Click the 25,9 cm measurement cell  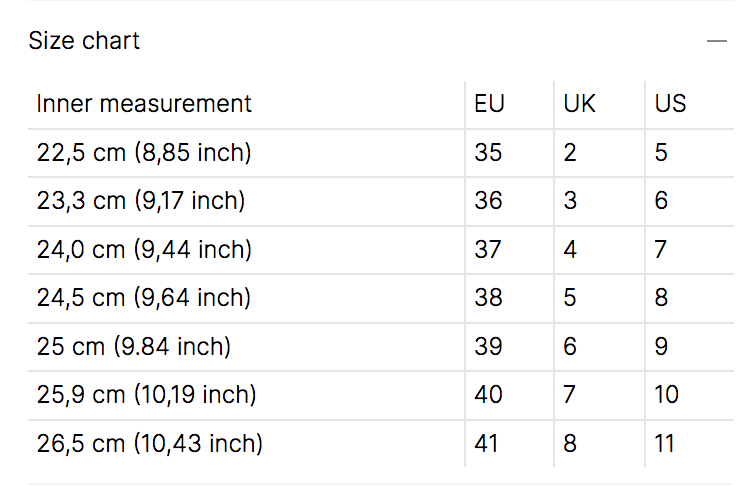pyautogui.click(x=147, y=395)
